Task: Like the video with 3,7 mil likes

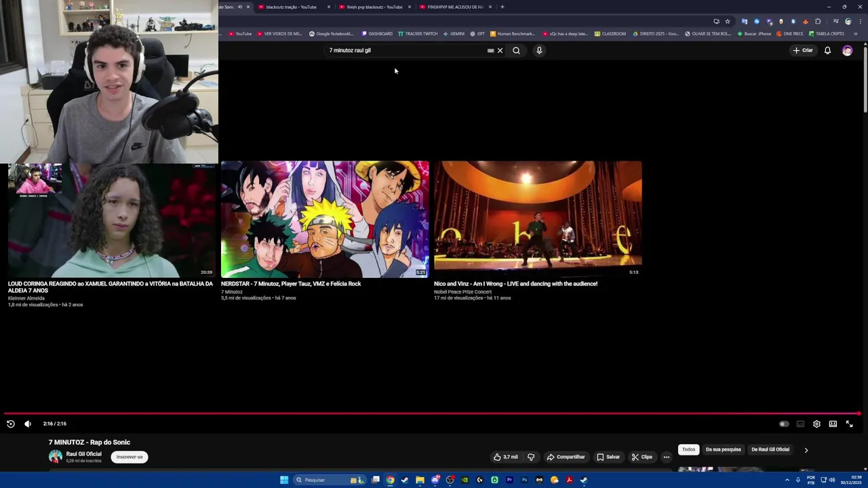Action: tap(505, 457)
